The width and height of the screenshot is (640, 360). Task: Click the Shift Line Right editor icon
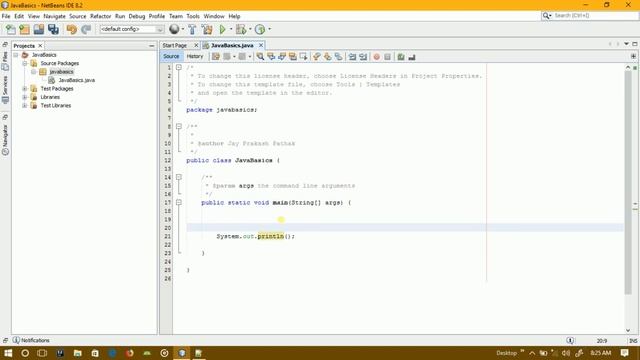363,57
